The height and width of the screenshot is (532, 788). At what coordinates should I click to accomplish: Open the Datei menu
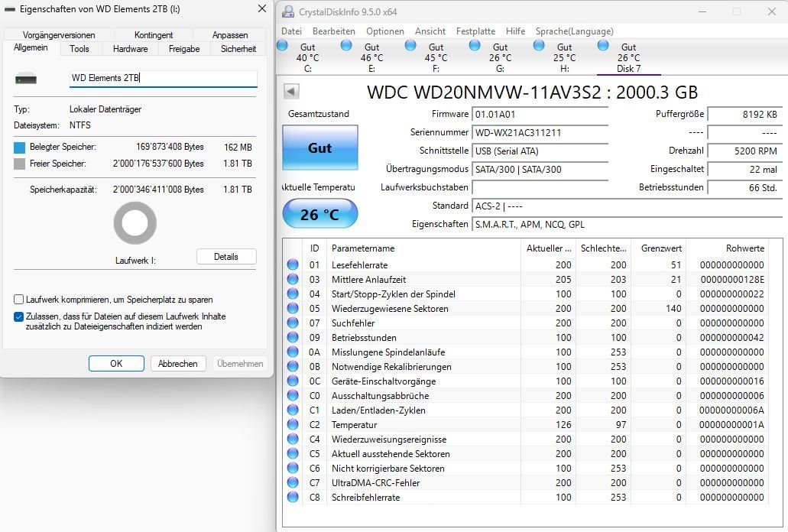tap(291, 31)
